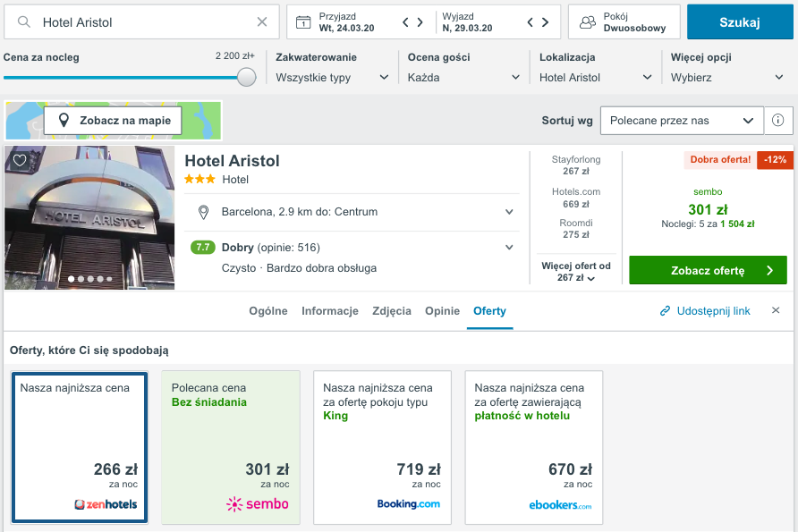Click the Hotel Aristol photo thumbnail

[x=89, y=217]
